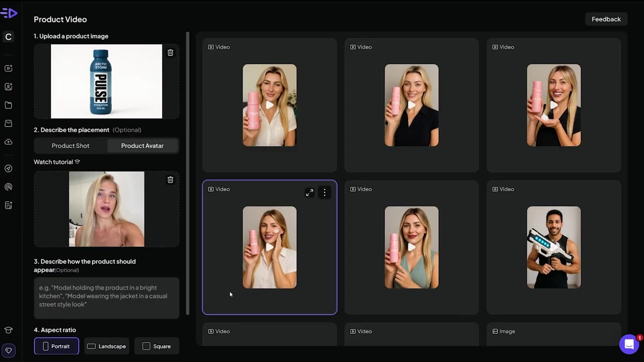
Task: Click the left panel vertical scrollbar
Action: [x=188, y=173]
